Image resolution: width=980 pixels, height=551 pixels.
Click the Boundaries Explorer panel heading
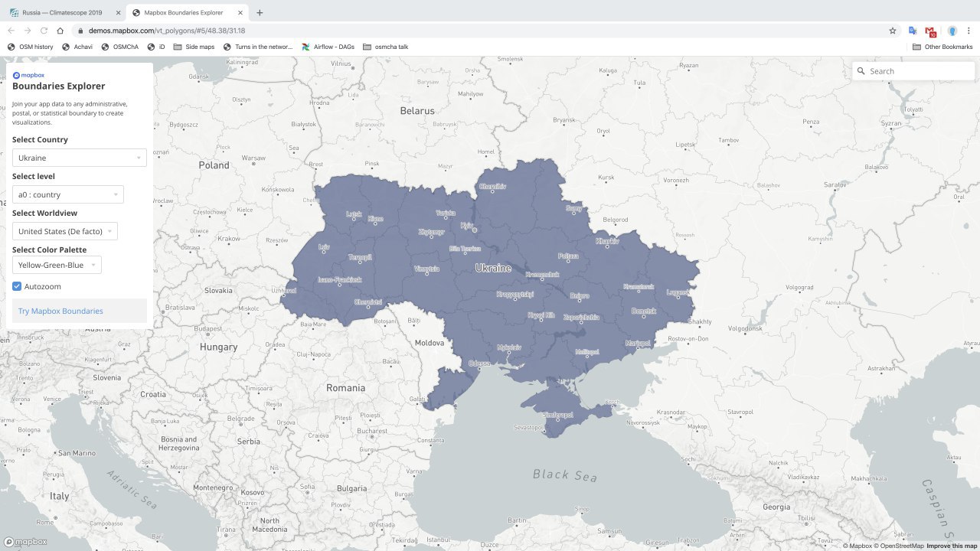click(59, 86)
